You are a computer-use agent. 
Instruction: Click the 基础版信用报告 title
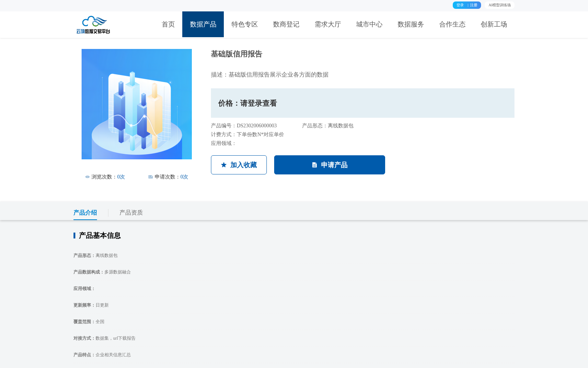point(237,54)
